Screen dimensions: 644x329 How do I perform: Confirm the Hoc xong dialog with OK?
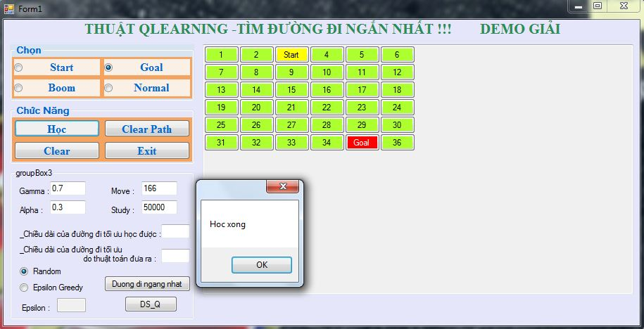point(262,265)
